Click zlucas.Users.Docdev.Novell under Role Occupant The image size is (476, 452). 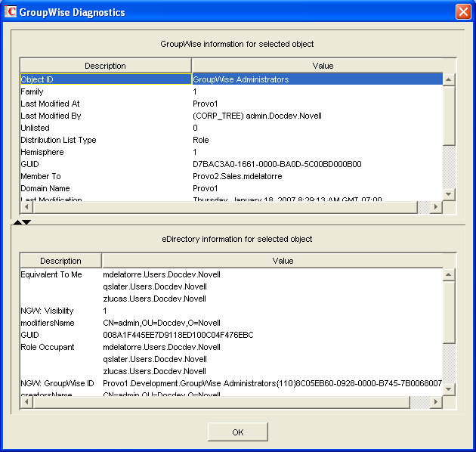coord(155,371)
